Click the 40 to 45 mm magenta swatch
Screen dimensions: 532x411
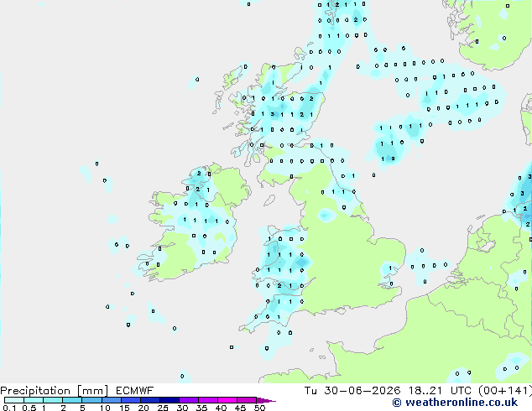227,400
